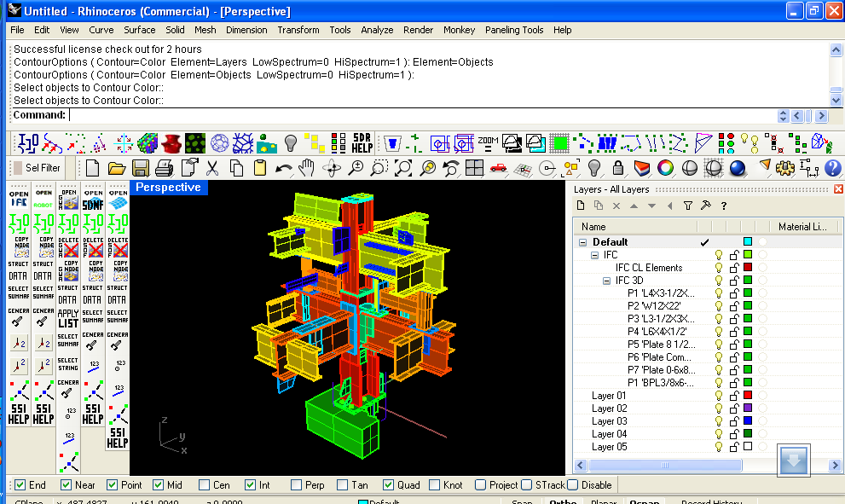This screenshot has width=845, height=504.
Task: Click the red car icon in the toolbar
Action: click(x=499, y=169)
